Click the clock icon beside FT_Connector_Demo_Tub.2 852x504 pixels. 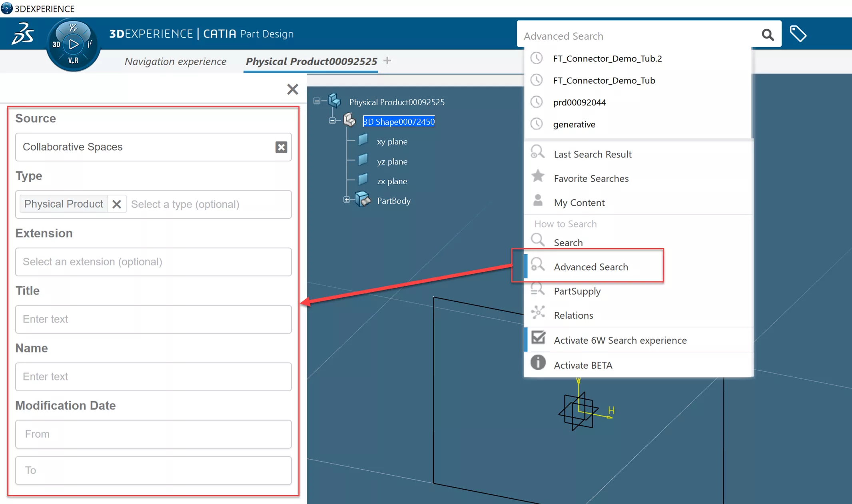(537, 58)
